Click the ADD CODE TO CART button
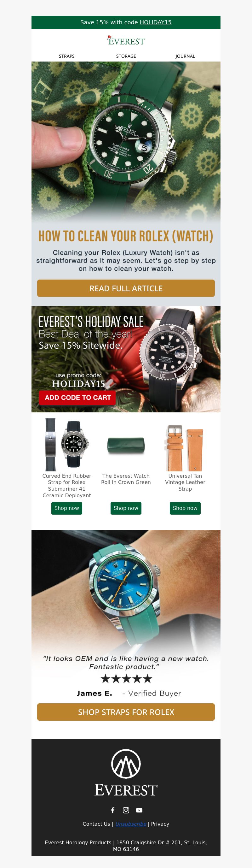The width and height of the screenshot is (252, 868). click(77, 398)
